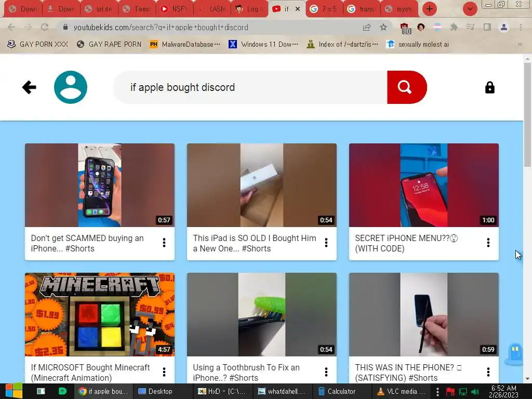Viewport: 532px width, 399px height.
Task: Click the browser Forward arrow
Action: click(x=28, y=27)
